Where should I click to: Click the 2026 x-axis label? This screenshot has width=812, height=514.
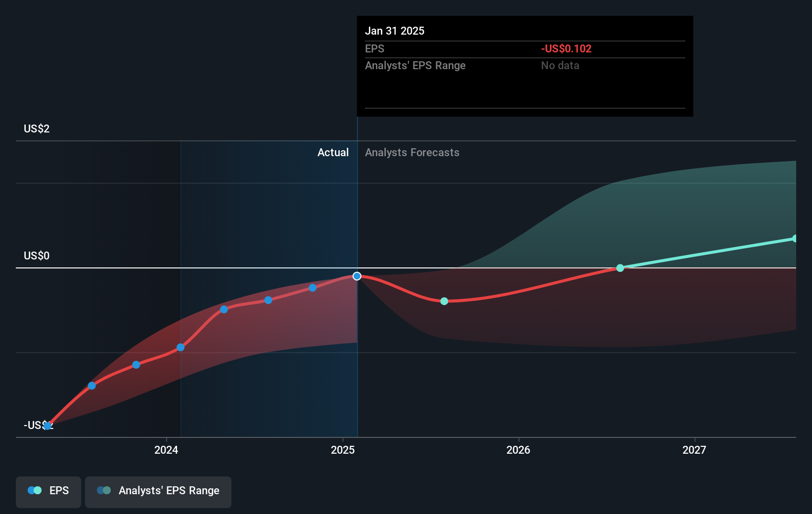(518, 450)
